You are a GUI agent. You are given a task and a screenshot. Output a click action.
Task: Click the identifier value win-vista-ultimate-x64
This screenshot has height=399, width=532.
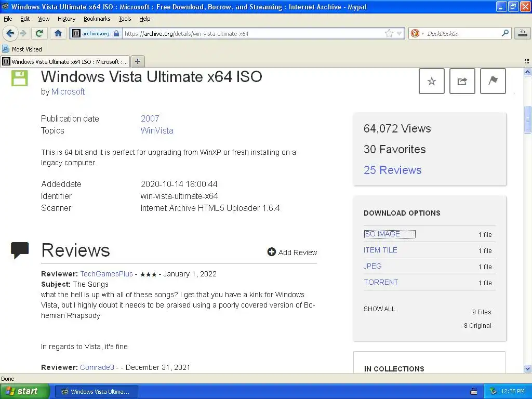179,196
